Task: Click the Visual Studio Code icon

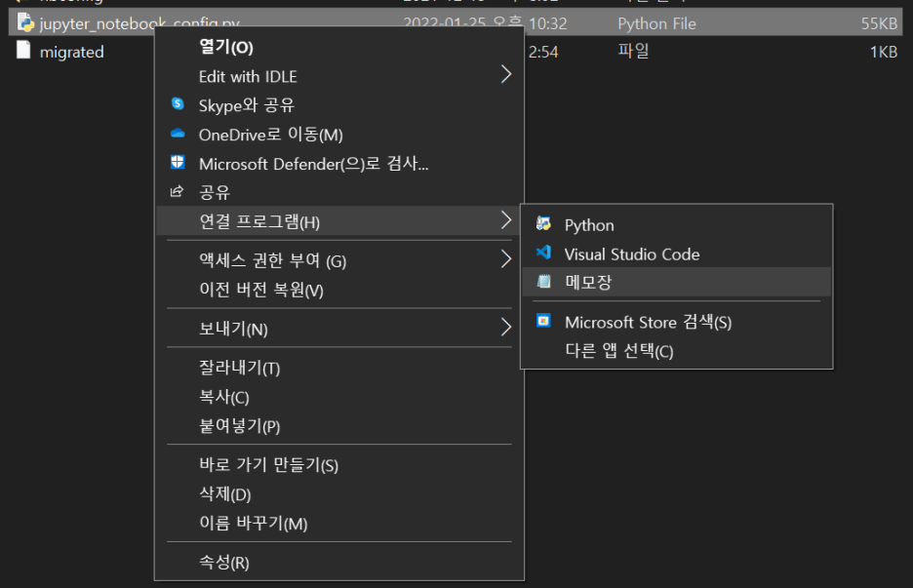Action: [544, 253]
